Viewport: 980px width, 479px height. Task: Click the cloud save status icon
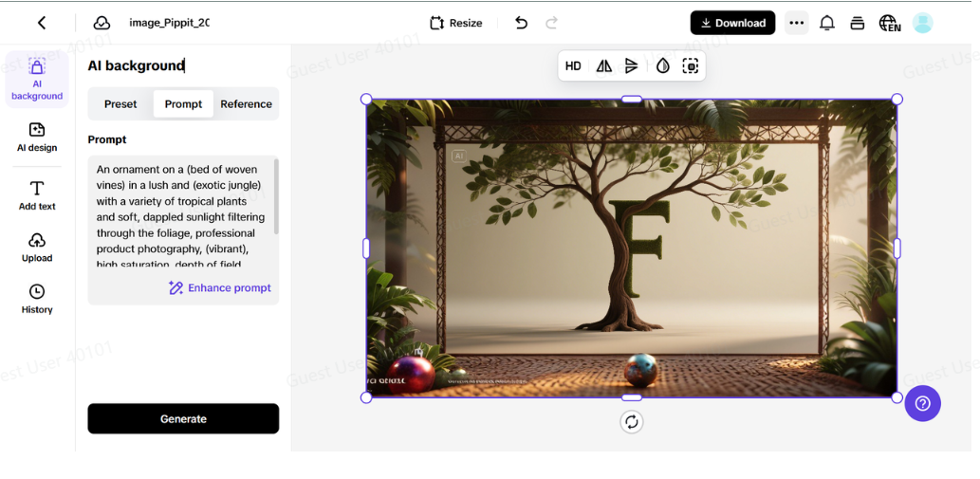(102, 23)
